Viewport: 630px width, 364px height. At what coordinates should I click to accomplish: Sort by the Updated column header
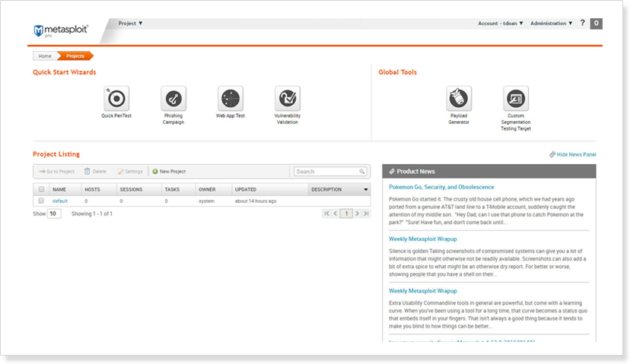pos(246,189)
